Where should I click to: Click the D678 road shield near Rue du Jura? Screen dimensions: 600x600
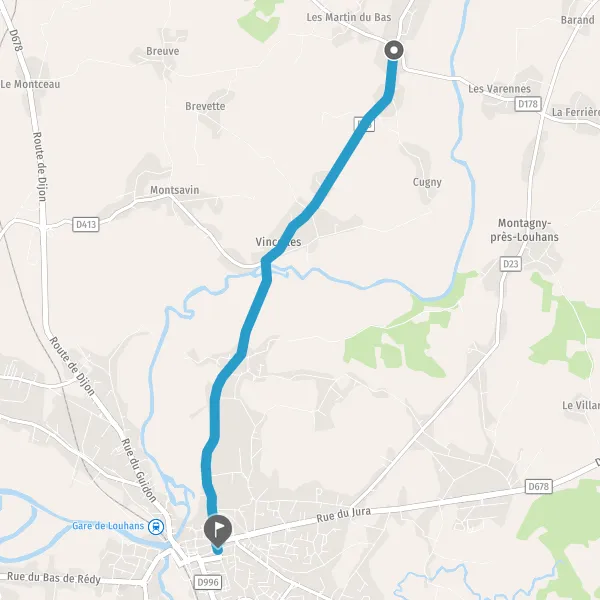point(539,486)
